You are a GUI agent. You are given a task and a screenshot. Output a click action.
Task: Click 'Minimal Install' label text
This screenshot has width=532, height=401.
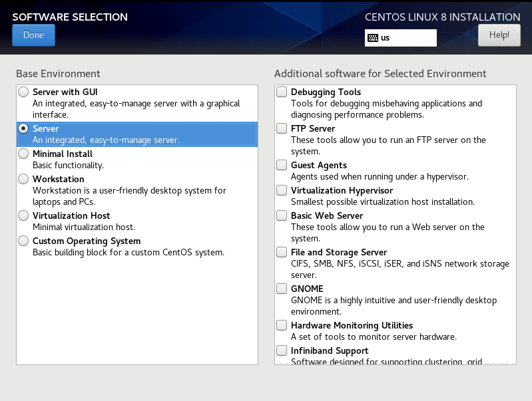(63, 154)
